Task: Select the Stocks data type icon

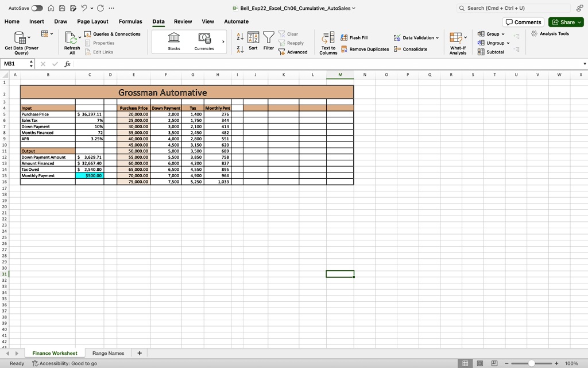Action: [x=173, y=40]
